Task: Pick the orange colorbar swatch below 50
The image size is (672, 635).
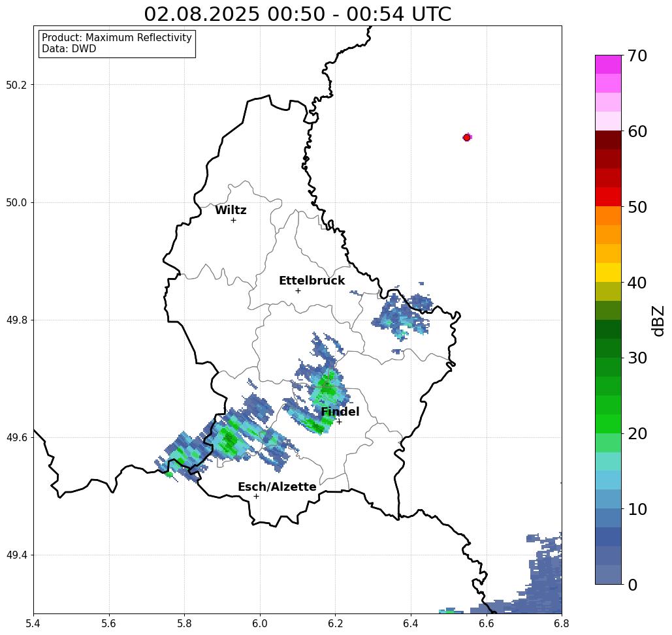Action: 608,216
